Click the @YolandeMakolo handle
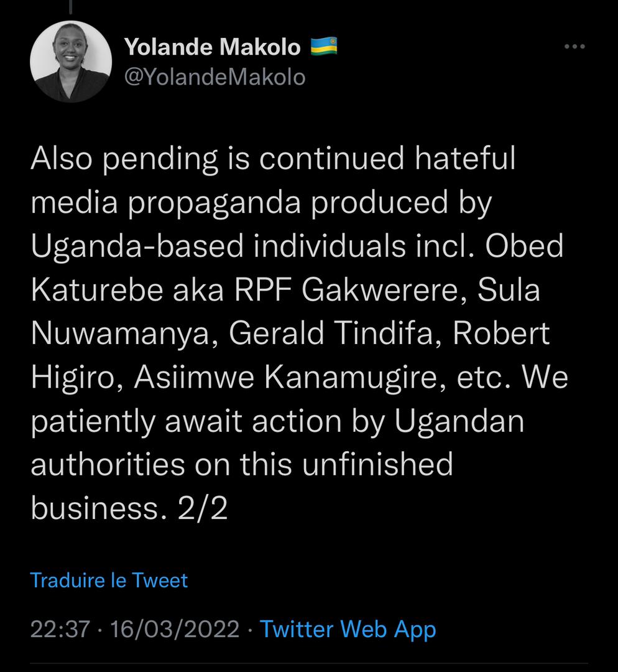 point(215,77)
